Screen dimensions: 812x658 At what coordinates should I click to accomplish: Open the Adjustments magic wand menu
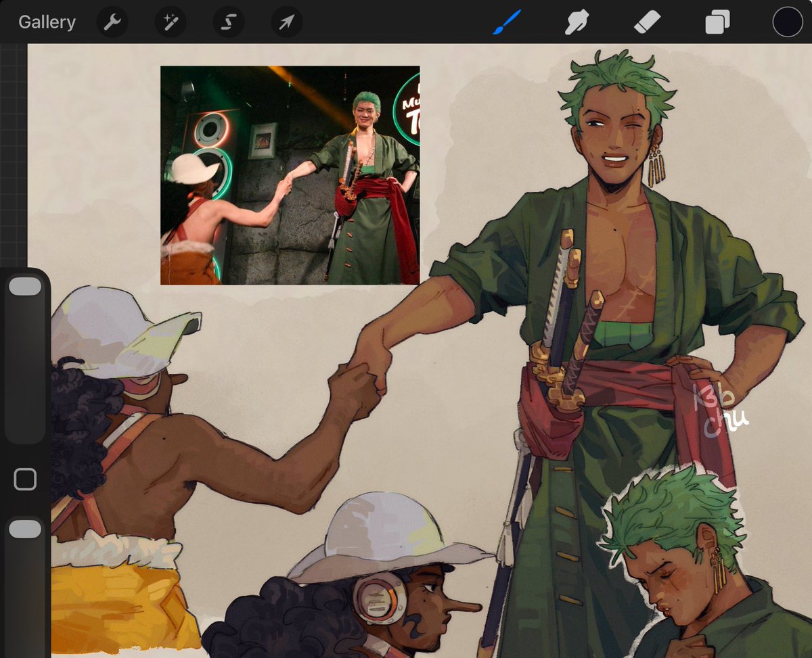point(170,22)
